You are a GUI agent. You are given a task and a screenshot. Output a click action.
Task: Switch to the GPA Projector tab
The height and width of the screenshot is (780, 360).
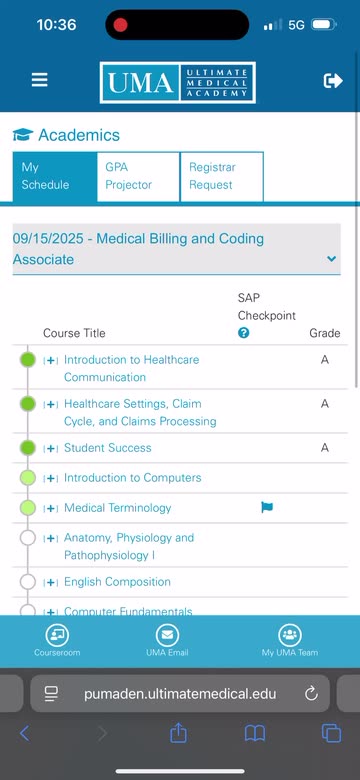[138, 177]
